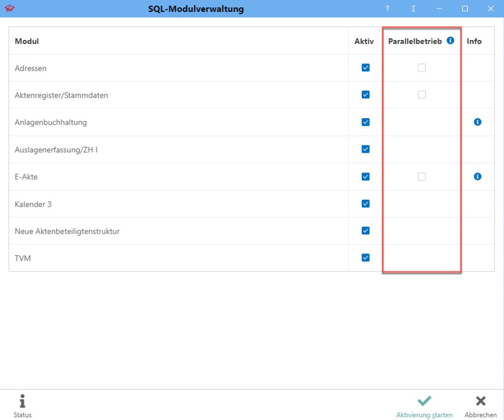The image size is (504, 420).
Task: Minimize the SQL-Modulverwaltung window
Action: pyautogui.click(x=439, y=9)
